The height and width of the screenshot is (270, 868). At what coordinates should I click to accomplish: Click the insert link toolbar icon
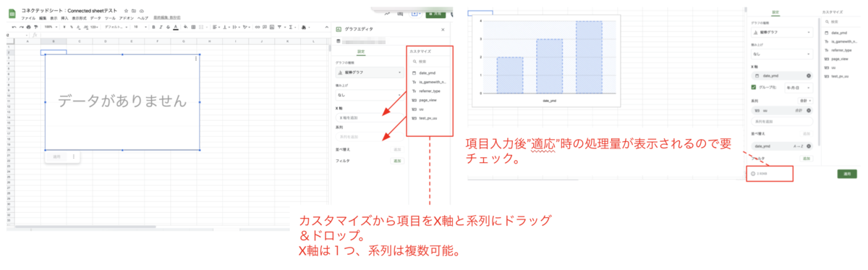tap(257, 27)
